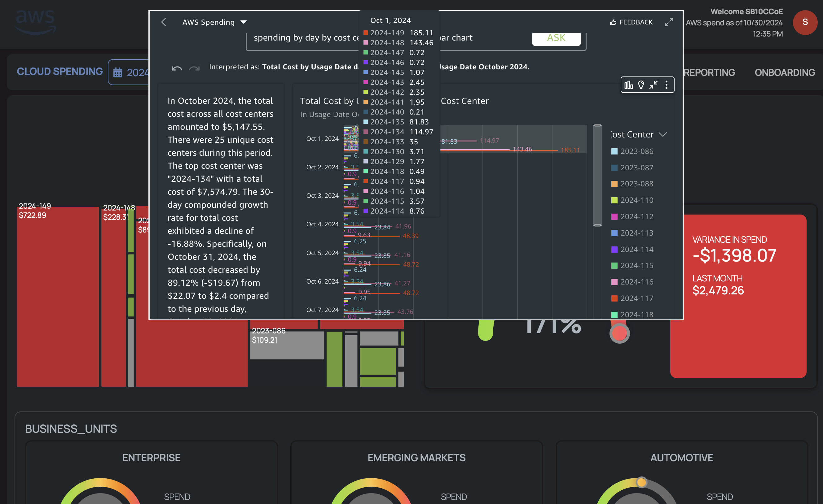Select the 2023-088 legend swatch
The width and height of the screenshot is (823, 504).
click(614, 184)
